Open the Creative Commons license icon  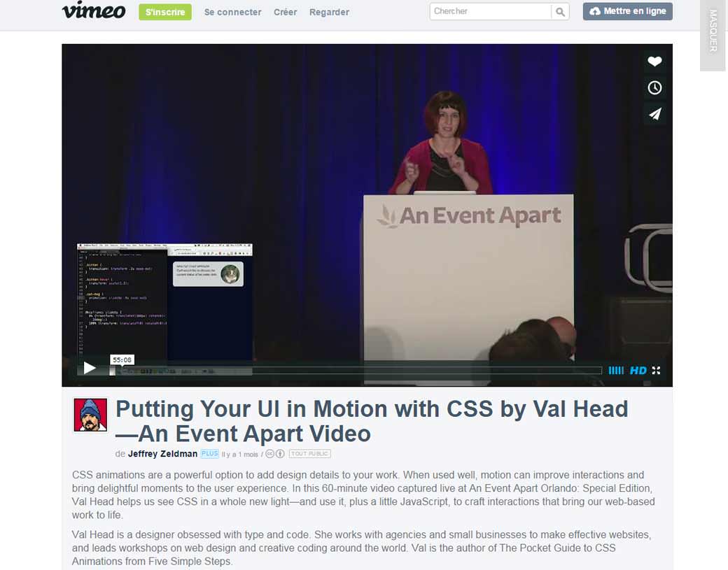pos(269,453)
